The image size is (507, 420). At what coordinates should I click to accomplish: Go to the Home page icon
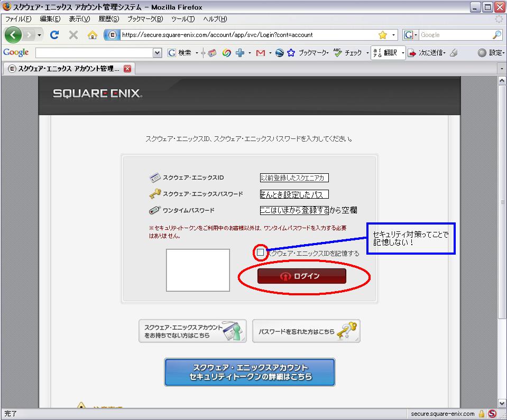92,34
